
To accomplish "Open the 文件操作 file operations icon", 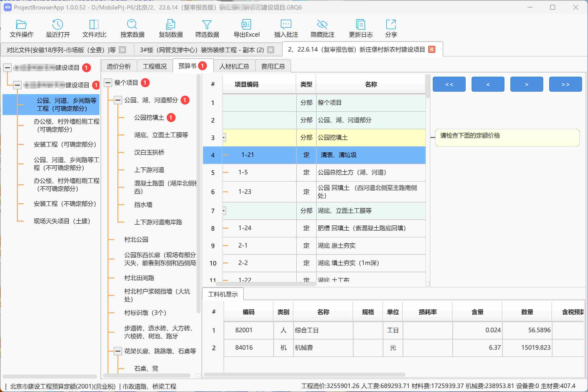I will [x=21, y=28].
